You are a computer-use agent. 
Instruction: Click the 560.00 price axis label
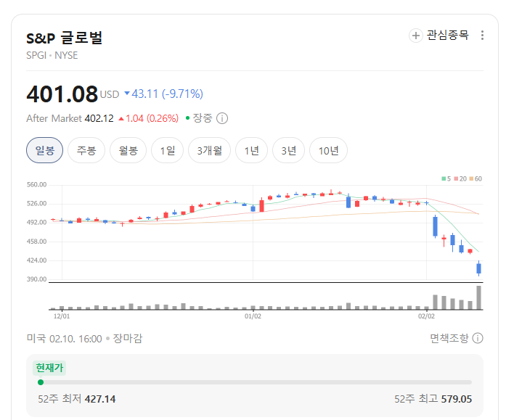coord(37,185)
